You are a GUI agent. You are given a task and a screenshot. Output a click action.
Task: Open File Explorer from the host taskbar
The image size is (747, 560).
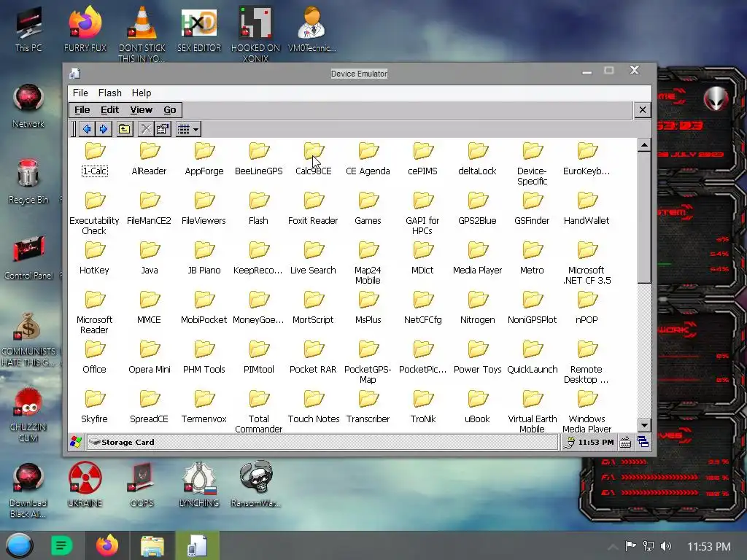point(152,545)
